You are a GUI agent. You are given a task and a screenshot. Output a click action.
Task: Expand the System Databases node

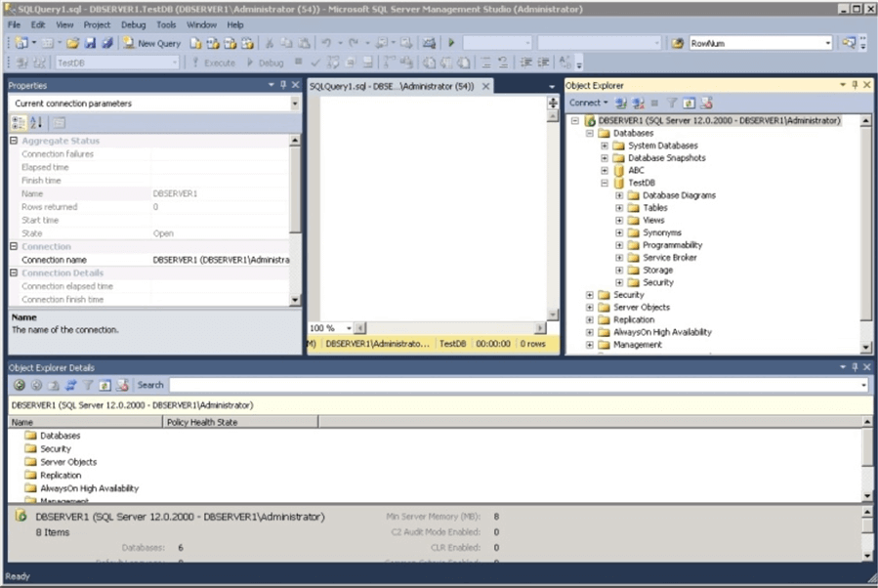(x=605, y=146)
